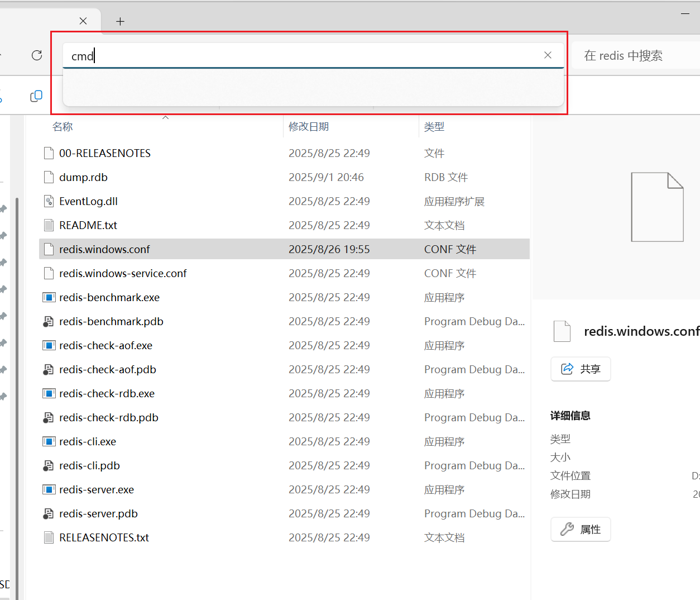
Task: Click the file name README.txt
Action: [x=88, y=225]
